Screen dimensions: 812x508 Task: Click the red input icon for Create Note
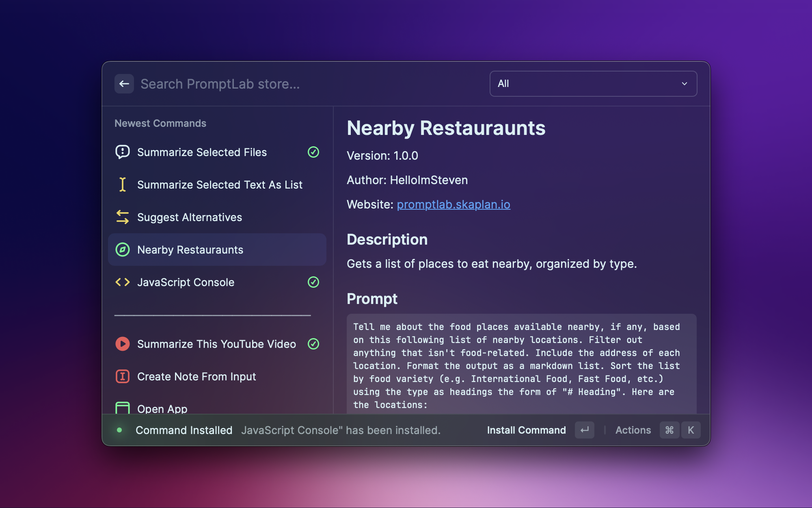(122, 376)
